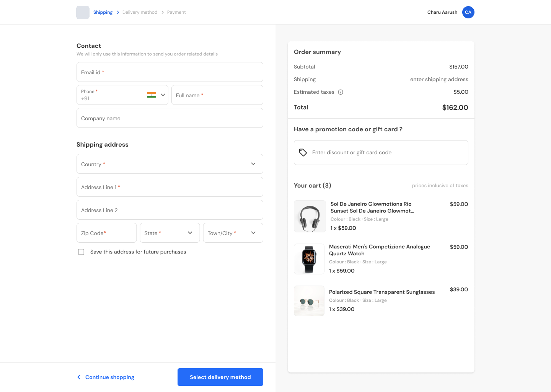Open the Maserati watch product thumbnail

point(309,259)
